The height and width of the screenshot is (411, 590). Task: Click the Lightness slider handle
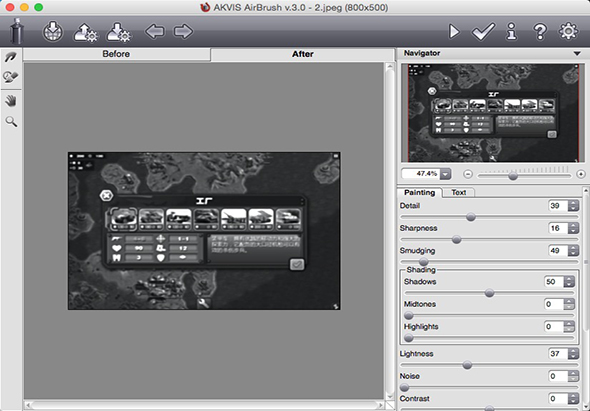pos(467,365)
